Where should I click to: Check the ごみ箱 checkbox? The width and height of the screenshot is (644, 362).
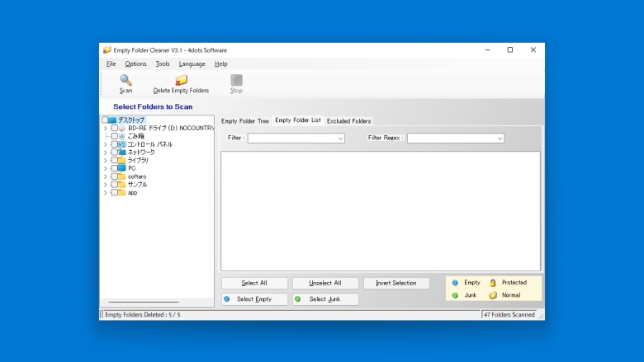click(x=114, y=136)
